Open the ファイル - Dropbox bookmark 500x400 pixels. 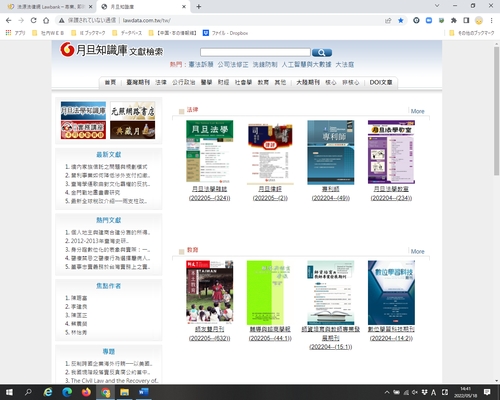(x=225, y=33)
